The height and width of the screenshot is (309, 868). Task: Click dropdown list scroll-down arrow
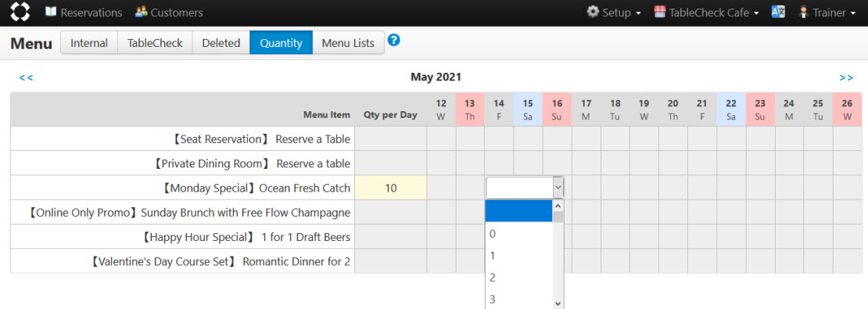pyautogui.click(x=558, y=303)
